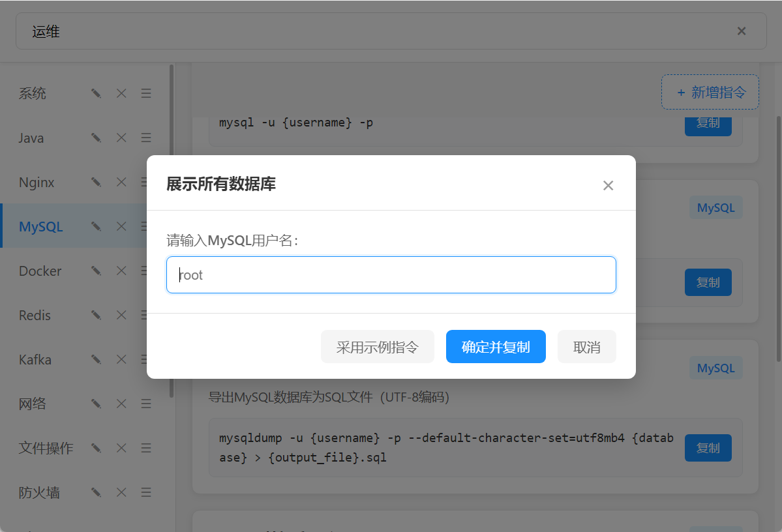Cancel the dialog with 取消
This screenshot has height=532, width=782.
click(586, 347)
